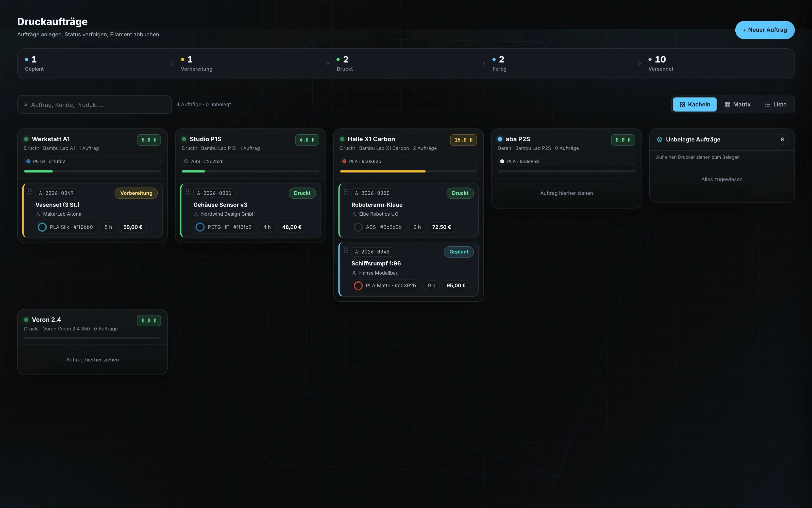This screenshot has width=812, height=508.
Task: Click the Halle X1 Carbon load progress bar
Action: pyautogui.click(x=408, y=171)
